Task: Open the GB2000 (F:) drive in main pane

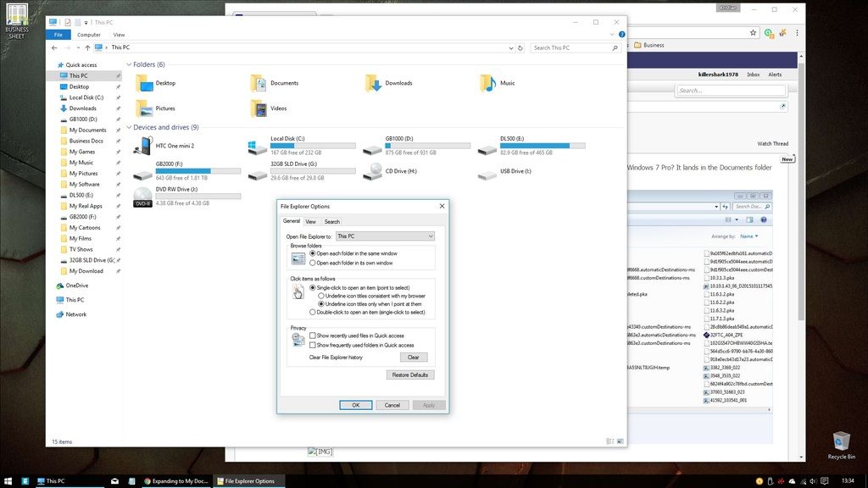Action: 187,171
